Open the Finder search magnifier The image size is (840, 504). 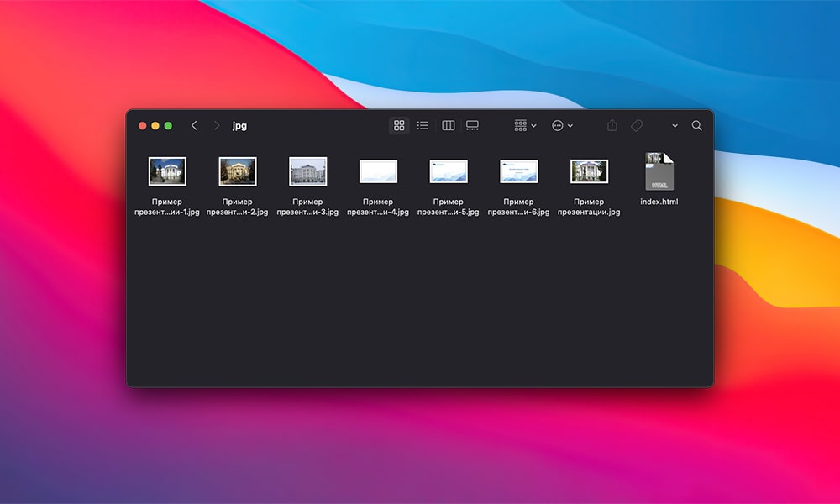696,125
